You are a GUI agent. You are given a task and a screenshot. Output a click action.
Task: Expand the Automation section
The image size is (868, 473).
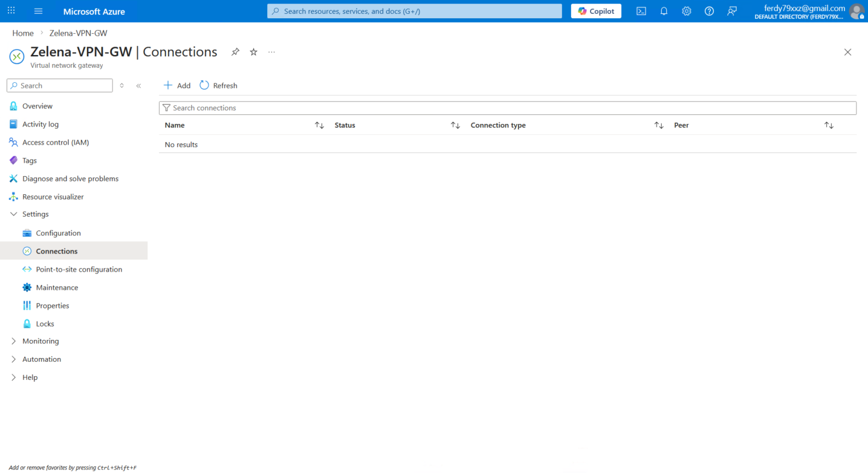coord(14,359)
